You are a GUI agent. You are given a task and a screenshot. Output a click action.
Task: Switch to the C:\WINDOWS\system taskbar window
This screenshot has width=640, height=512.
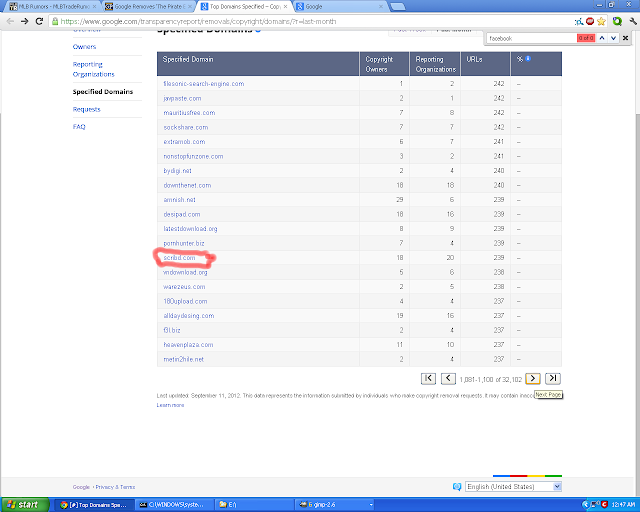175,505
